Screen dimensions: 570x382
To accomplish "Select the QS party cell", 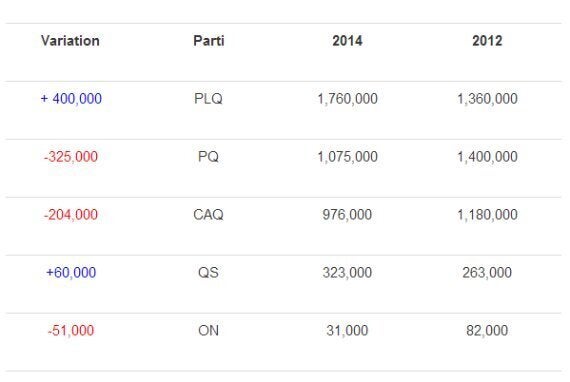I will pos(208,273).
